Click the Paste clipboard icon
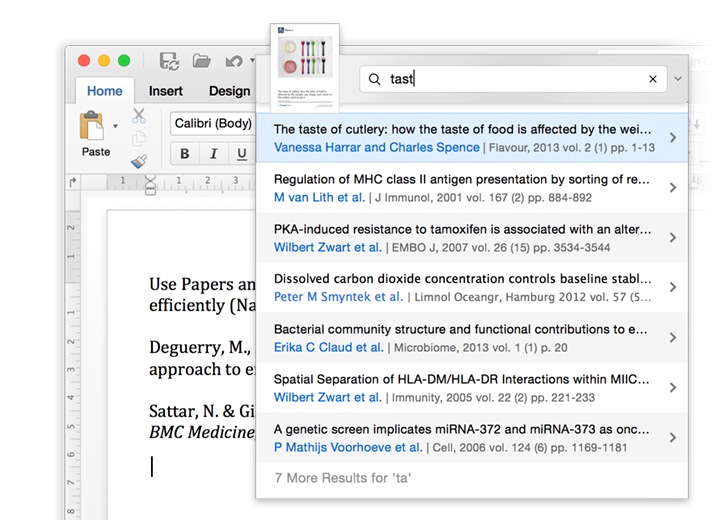Viewport: 716px width, 520px height. (91, 125)
